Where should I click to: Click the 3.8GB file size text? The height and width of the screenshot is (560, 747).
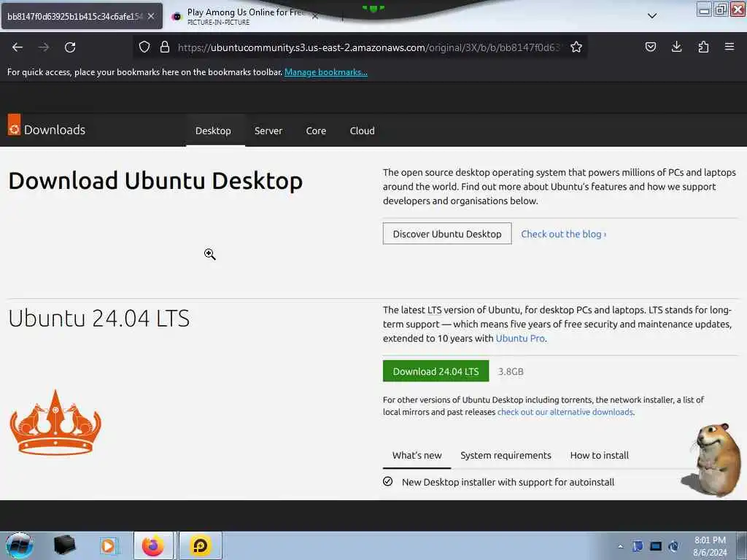[511, 371]
